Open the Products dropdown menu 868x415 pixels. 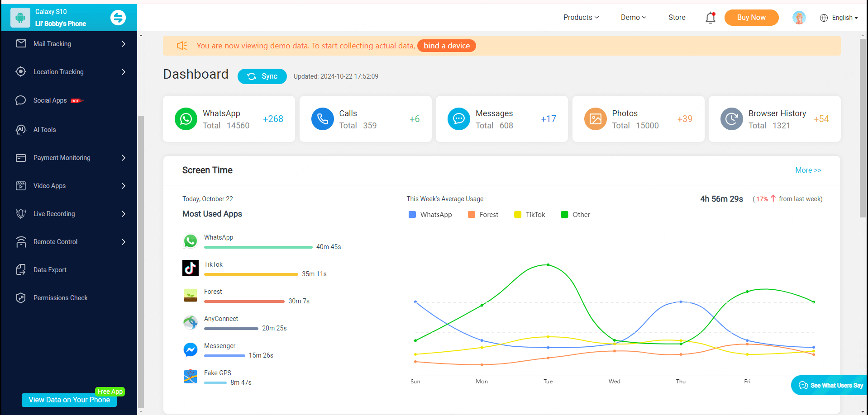581,17
